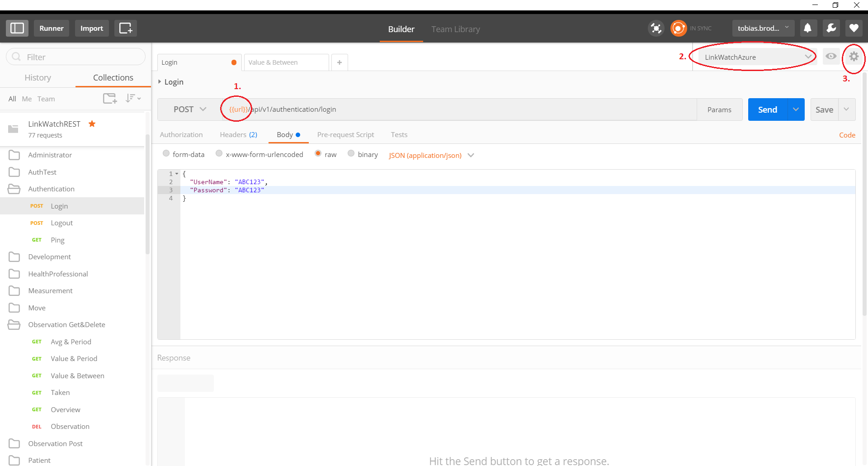
Task: Switch to the Team Library tab
Action: pyautogui.click(x=455, y=29)
